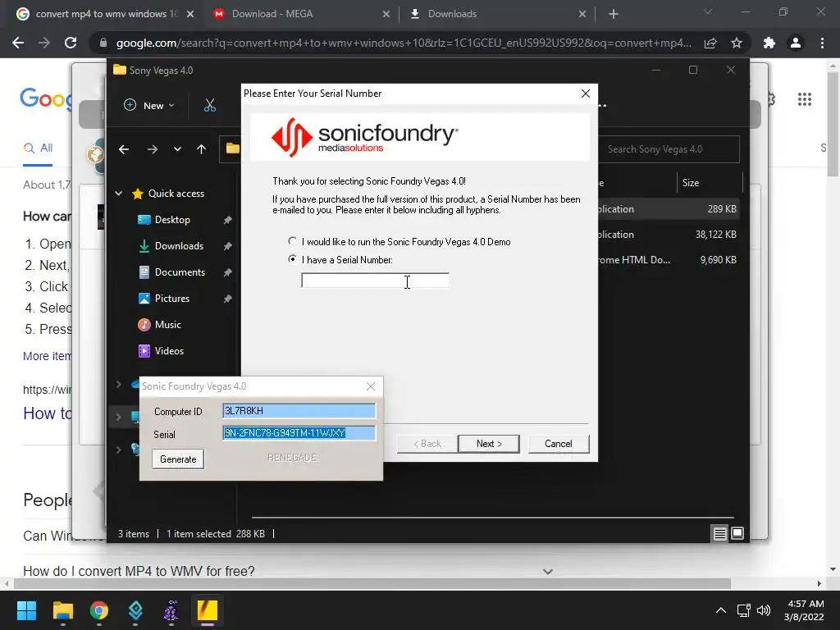Click the pin icon beside Downloads
840x630 pixels.
point(228,246)
